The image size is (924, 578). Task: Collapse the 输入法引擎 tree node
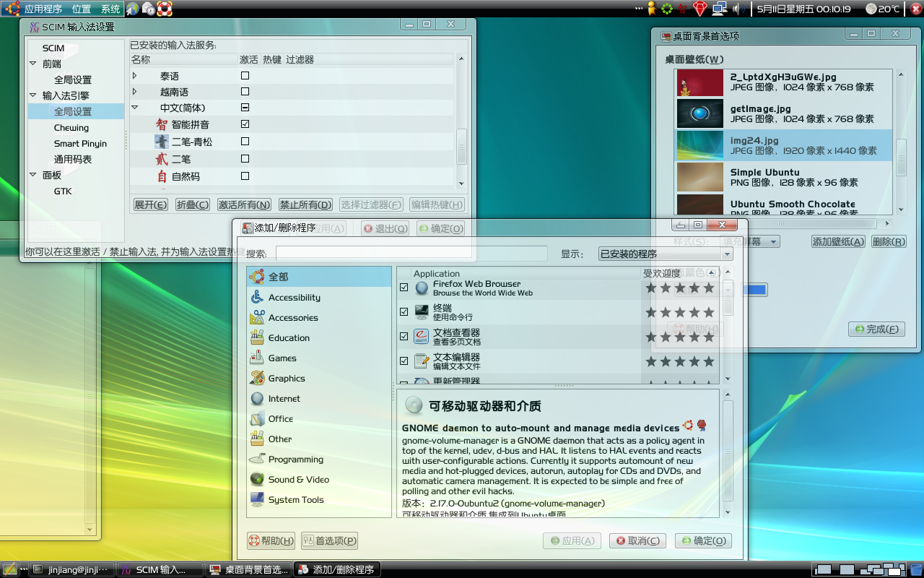click(33, 95)
